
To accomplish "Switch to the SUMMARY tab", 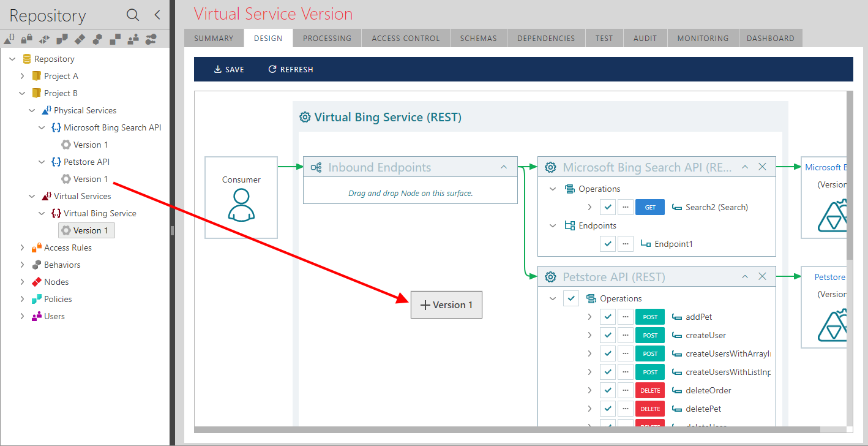I will pos(214,38).
